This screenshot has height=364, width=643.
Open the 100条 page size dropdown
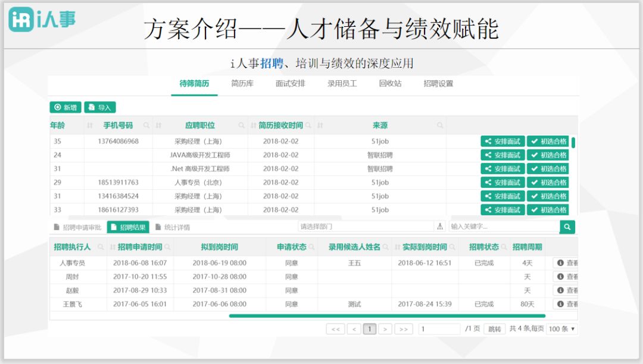(561, 328)
